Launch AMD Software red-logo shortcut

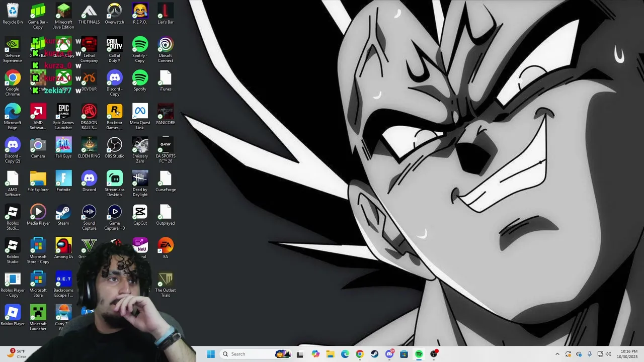coord(38,116)
